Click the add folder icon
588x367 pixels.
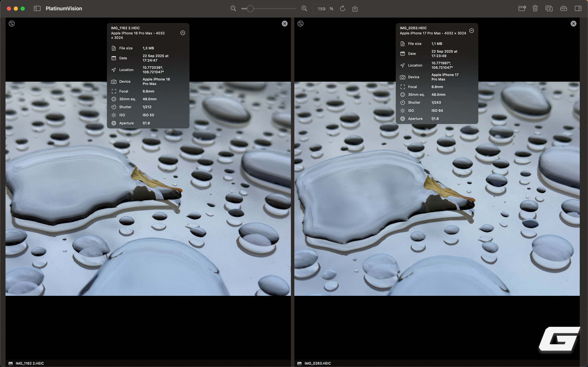point(522,8)
